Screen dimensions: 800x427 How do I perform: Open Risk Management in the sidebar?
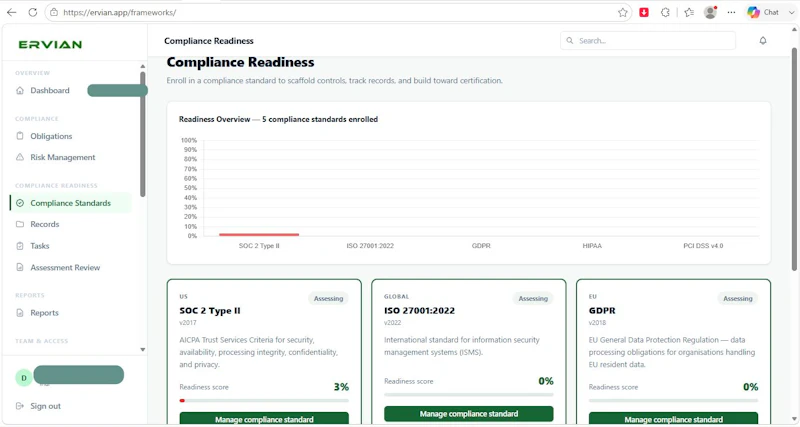63,157
